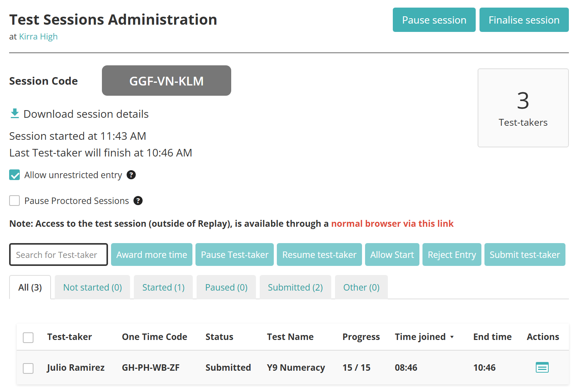Switch to the Other (0) tab

coord(361,287)
